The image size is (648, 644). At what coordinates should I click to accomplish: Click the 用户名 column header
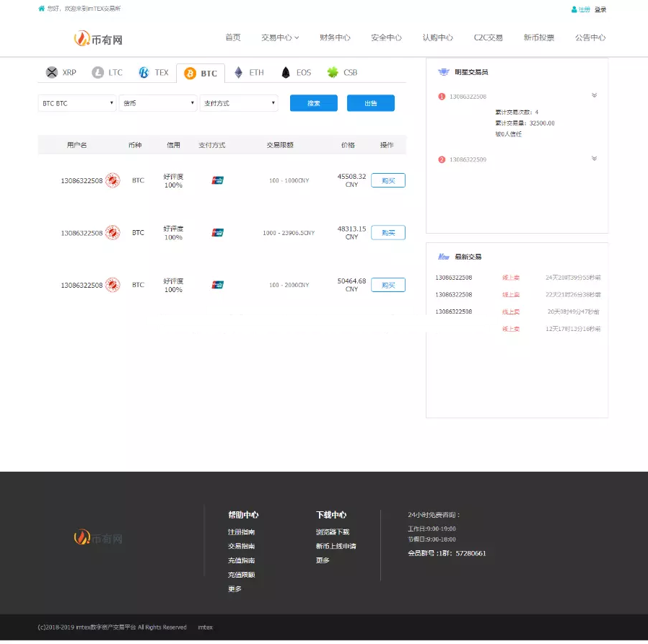tap(77, 145)
